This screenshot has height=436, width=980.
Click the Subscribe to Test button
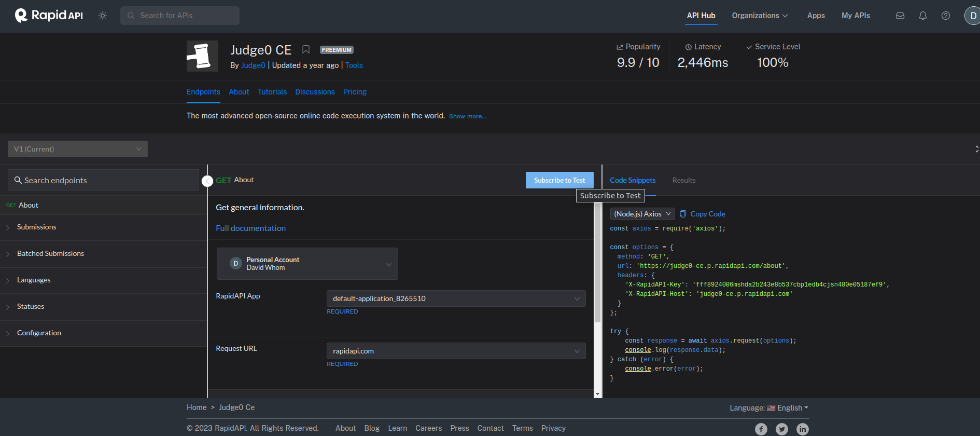click(559, 180)
